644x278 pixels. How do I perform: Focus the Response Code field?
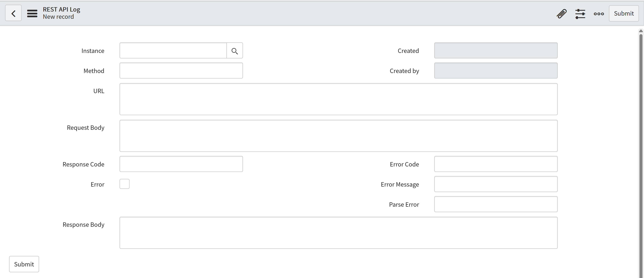point(181,164)
